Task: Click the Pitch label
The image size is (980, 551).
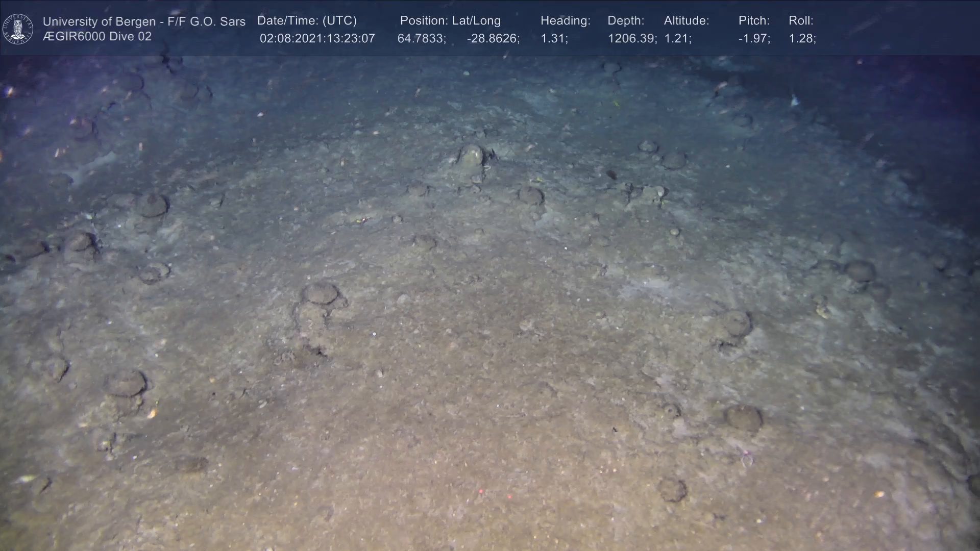Action: (x=753, y=21)
